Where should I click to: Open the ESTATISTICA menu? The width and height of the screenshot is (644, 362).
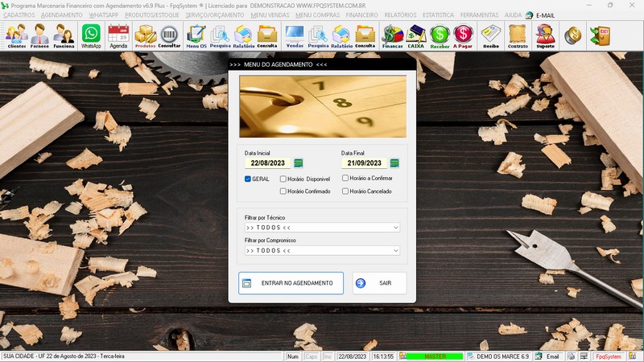pyautogui.click(x=438, y=15)
